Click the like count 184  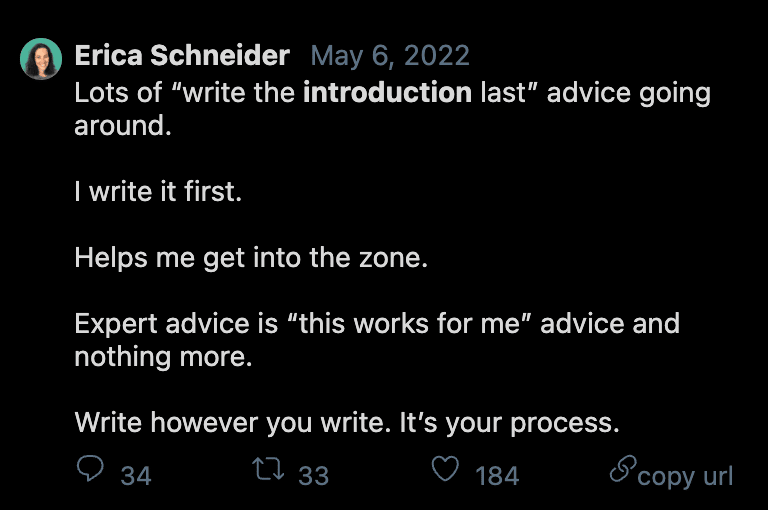click(497, 476)
